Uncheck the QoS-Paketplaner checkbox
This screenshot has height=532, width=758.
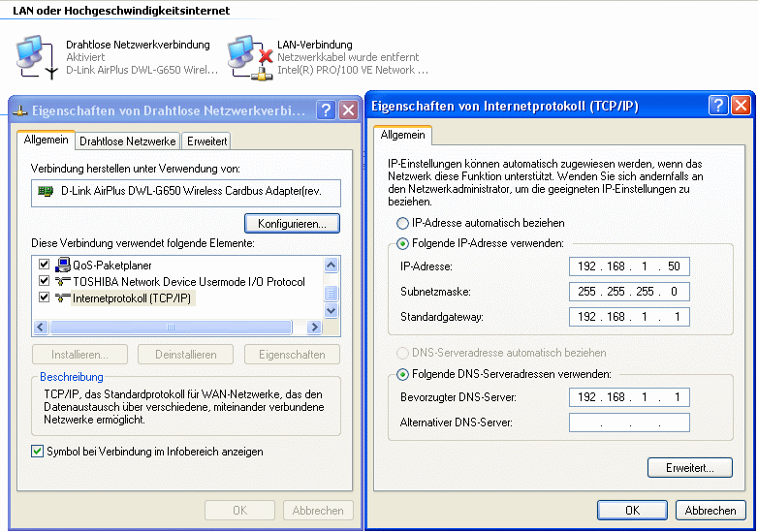pyautogui.click(x=44, y=265)
